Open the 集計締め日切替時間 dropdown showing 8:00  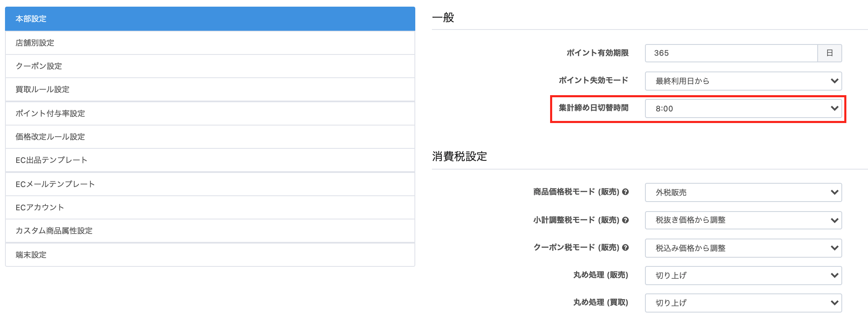tap(743, 108)
